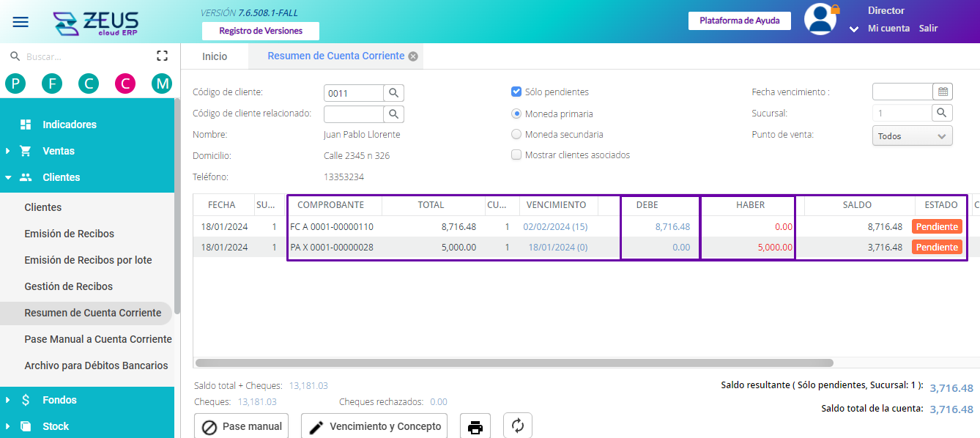Expand the Fondos menu arrow
The image size is (980, 438).
[x=8, y=400]
